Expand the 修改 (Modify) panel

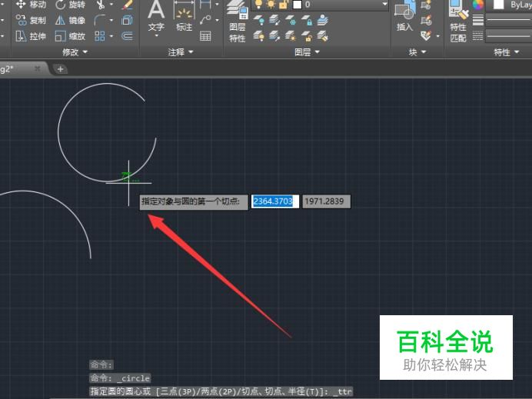click(x=75, y=52)
